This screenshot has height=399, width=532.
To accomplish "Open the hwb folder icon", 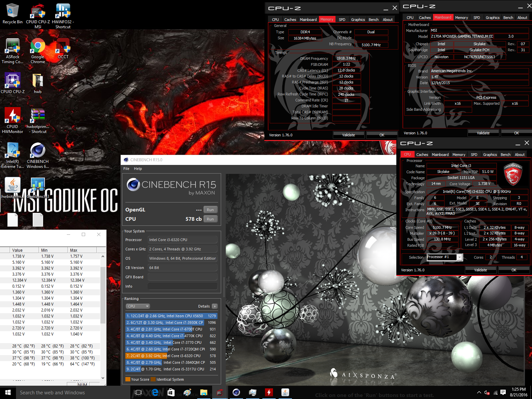I will coord(38,83).
